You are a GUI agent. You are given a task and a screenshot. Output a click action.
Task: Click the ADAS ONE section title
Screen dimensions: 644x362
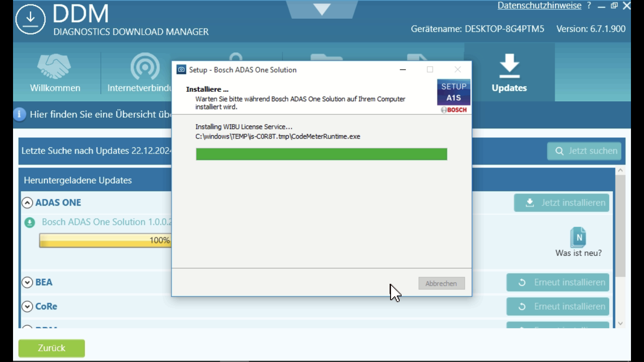58,203
